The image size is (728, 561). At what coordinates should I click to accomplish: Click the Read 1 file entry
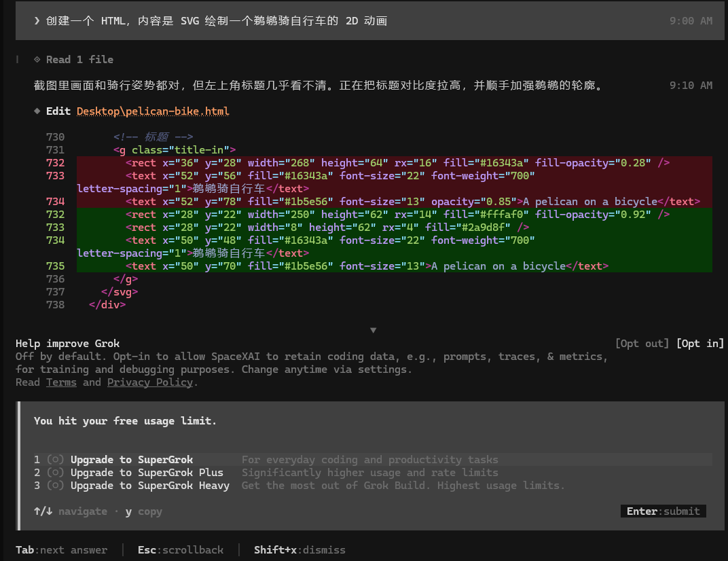[x=79, y=60]
